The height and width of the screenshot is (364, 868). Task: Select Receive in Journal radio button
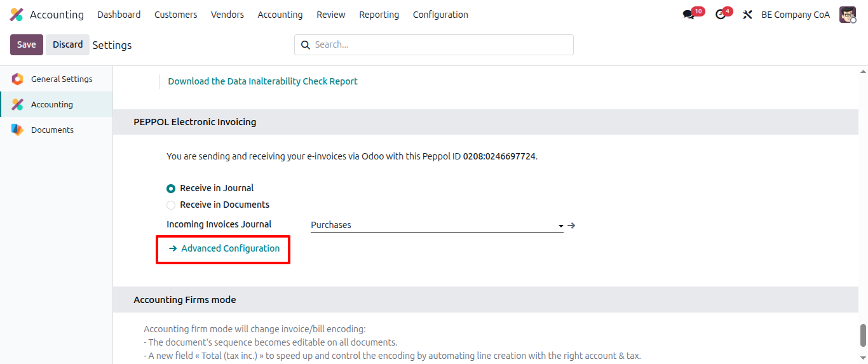point(171,189)
